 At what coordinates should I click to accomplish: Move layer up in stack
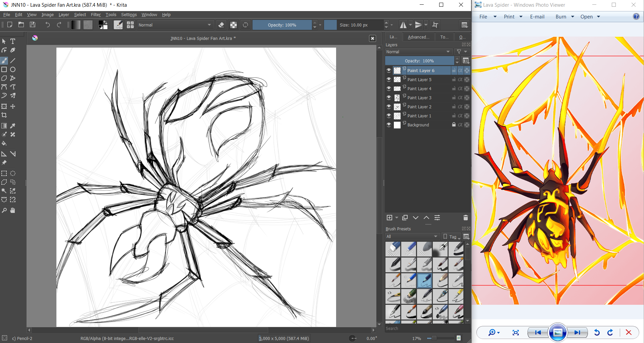426,218
